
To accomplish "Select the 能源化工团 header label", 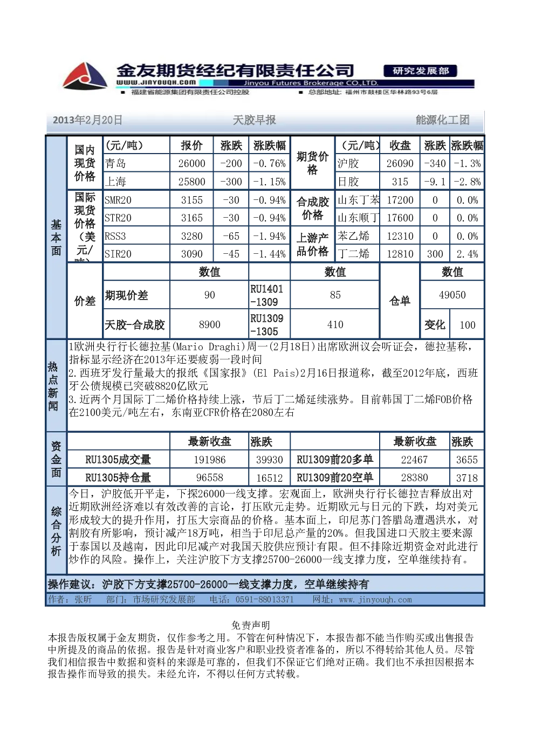I will (x=442, y=120).
